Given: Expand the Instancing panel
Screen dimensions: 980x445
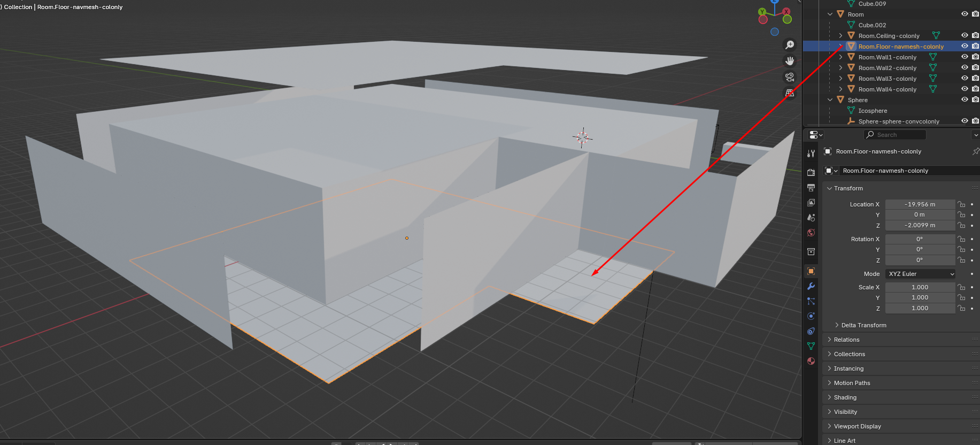Looking at the screenshot, I should click(829, 369).
